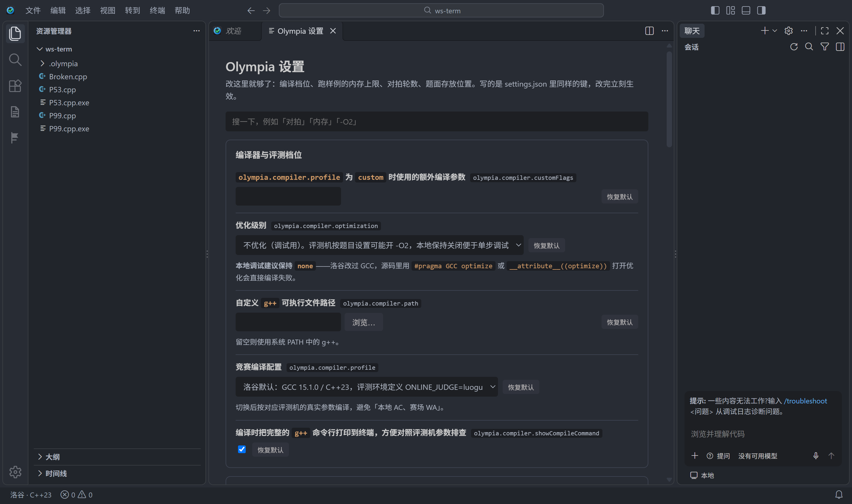Search the chat sessions
Viewport: 852px width, 504px height.
click(x=809, y=47)
